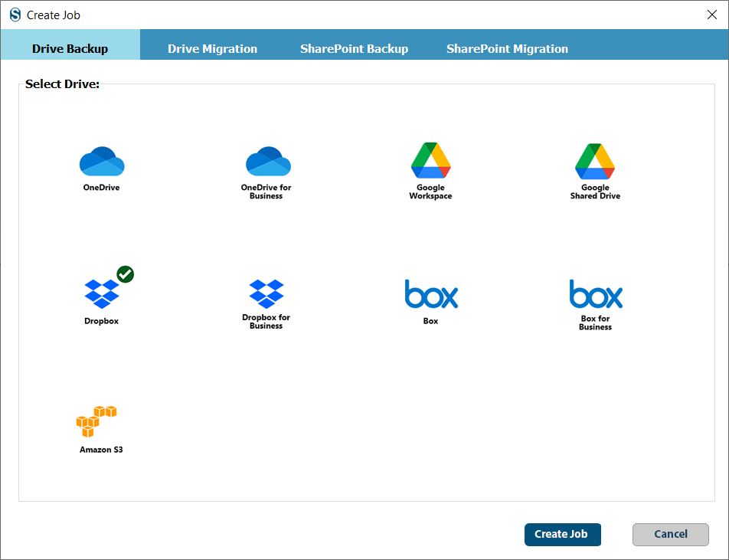Click the "Dropbox for Business" label text
This screenshot has width=729, height=560.
coord(266,322)
